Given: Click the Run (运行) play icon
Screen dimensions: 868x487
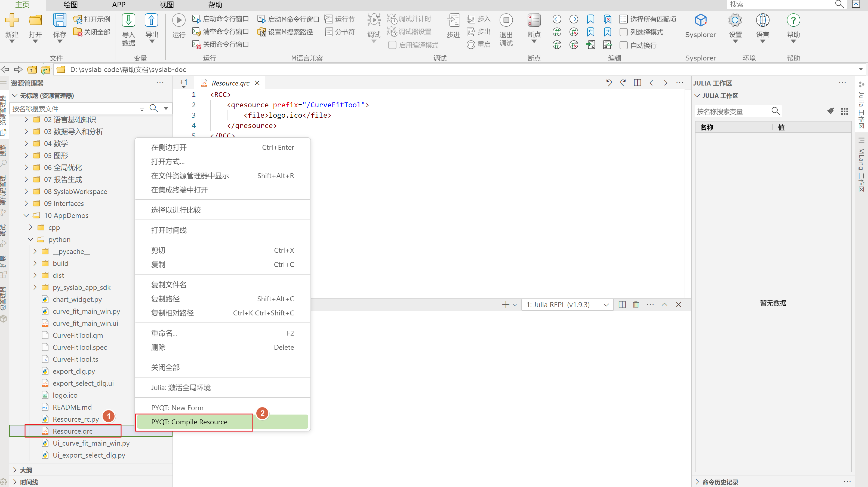Looking at the screenshot, I should tap(178, 20).
